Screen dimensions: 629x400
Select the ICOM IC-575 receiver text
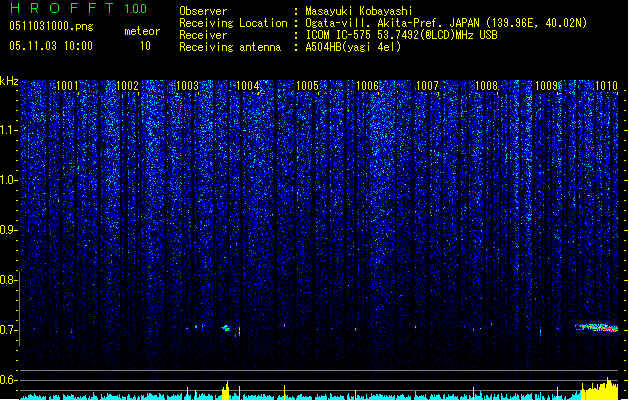click(401, 35)
